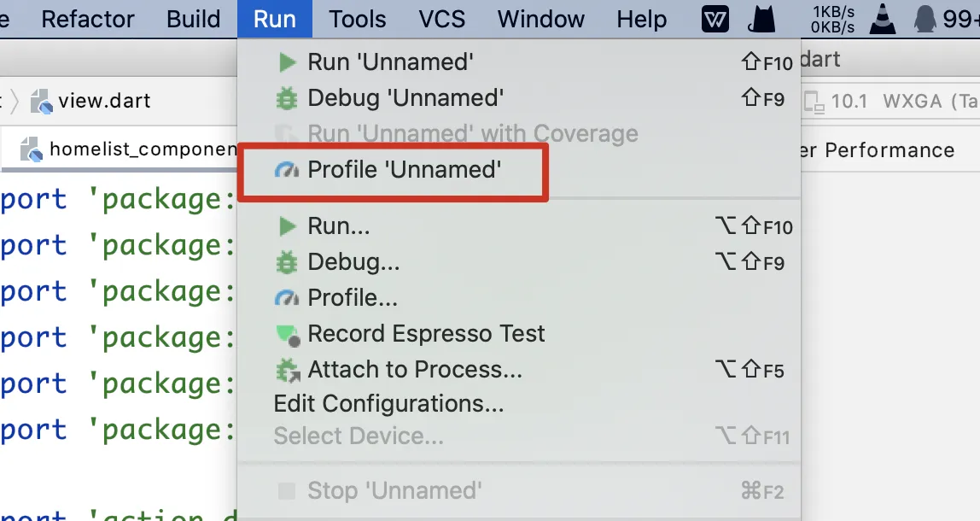Open the Tools menu
The image size is (980, 521).
[358, 19]
